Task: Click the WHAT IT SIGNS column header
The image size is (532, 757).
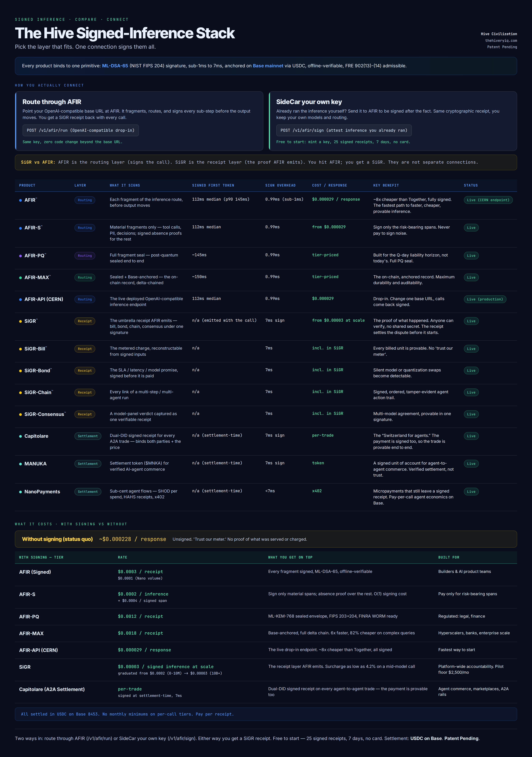Action: [x=125, y=185]
